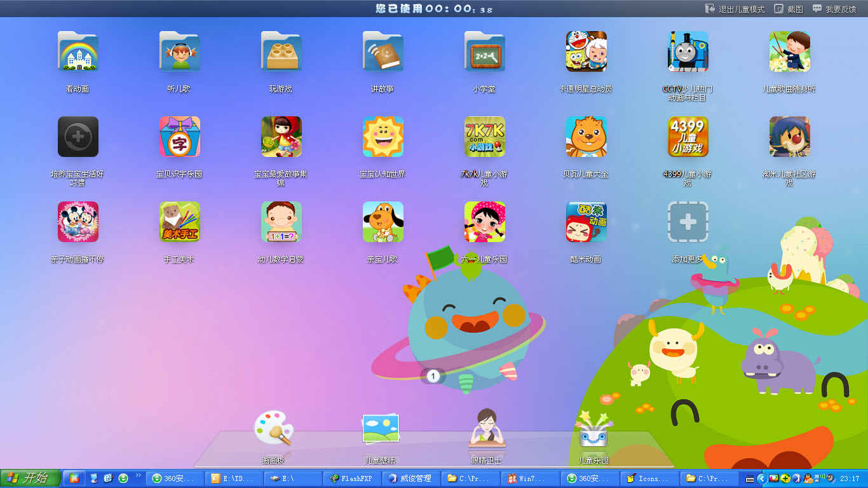Screen dimensions: 868x488
Task: Open the 开始 Start menu
Action: pos(31,478)
